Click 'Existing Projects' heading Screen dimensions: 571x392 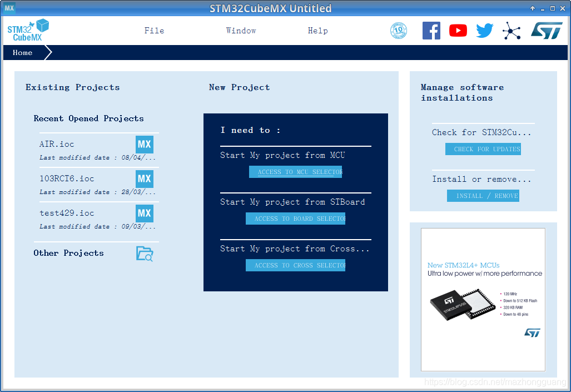click(72, 87)
